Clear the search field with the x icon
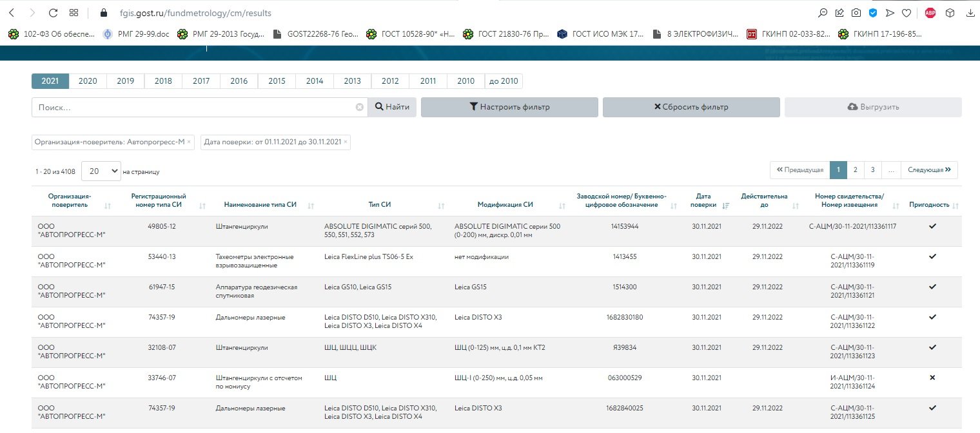Screen dimensions: 980x433 click(360, 107)
